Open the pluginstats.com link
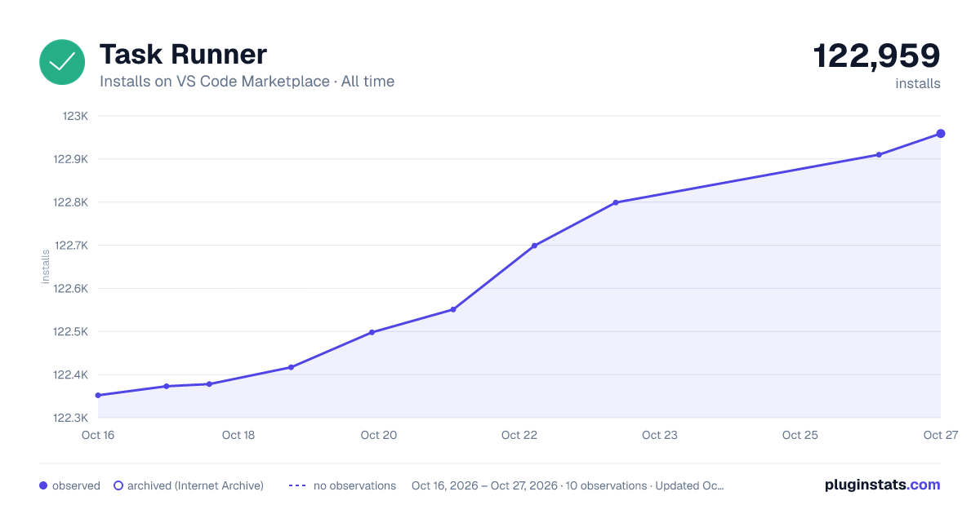The height and width of the screenshot is (514, 980). coord(882,485)
